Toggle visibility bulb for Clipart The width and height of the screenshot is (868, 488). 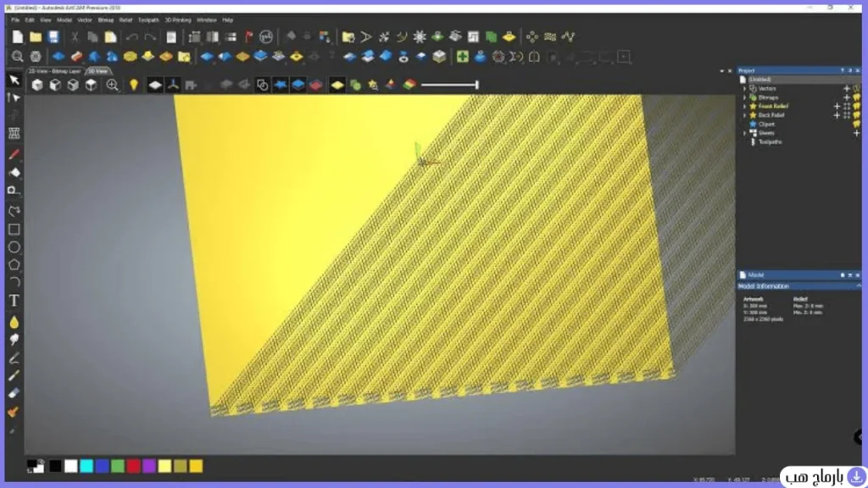point(857,124)
